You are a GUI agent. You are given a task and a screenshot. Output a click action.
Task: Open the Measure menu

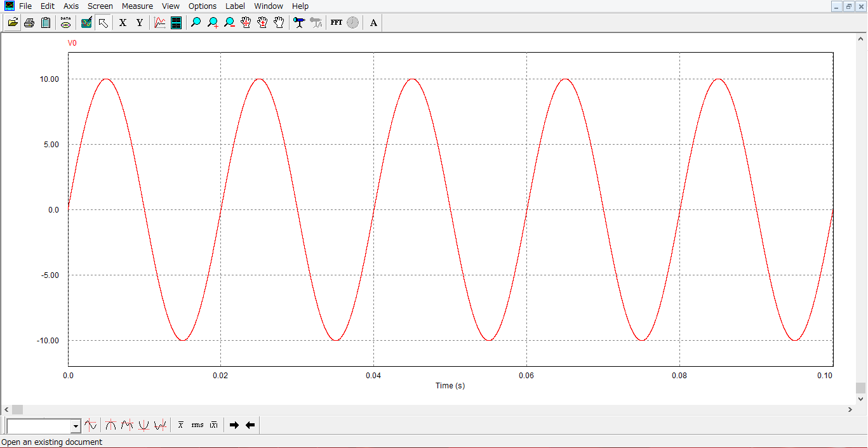tap(137, 6)
